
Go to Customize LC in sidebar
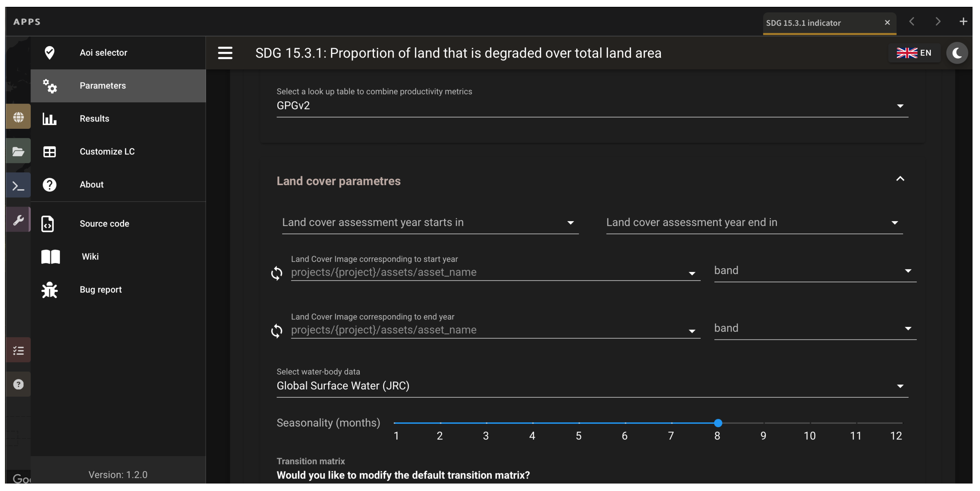pos(107,152)
